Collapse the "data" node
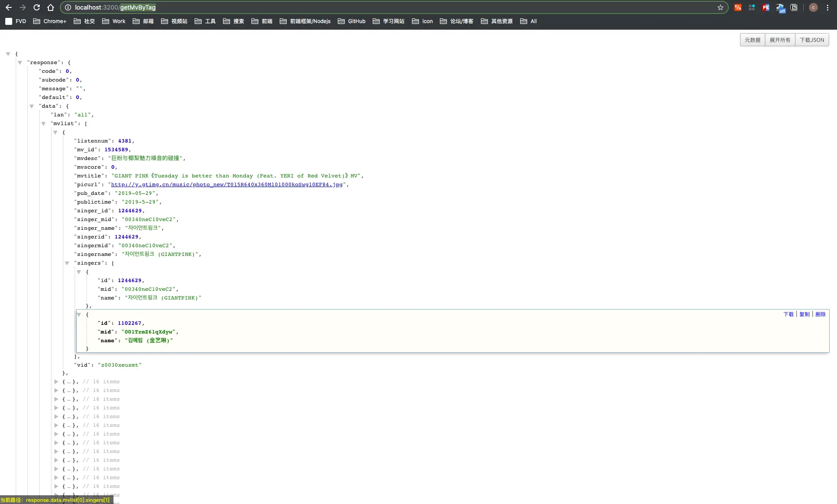 pyautogui.click(x=31, y=106)
